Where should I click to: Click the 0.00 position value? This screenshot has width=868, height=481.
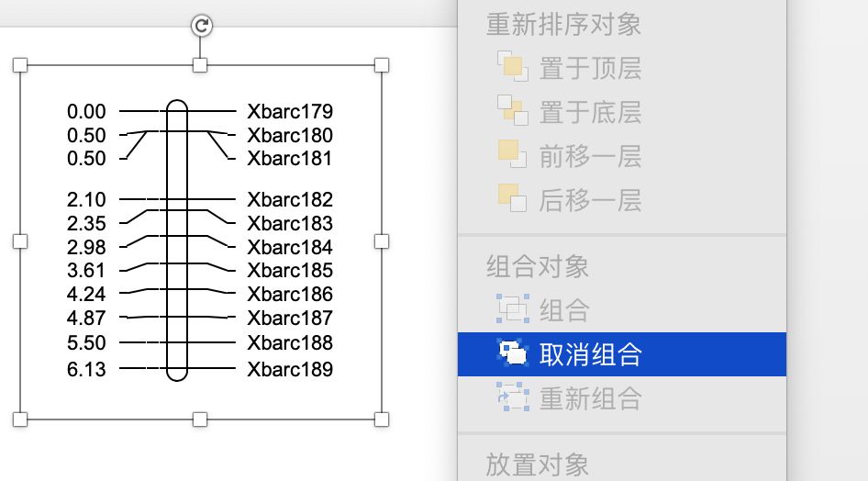86,111
